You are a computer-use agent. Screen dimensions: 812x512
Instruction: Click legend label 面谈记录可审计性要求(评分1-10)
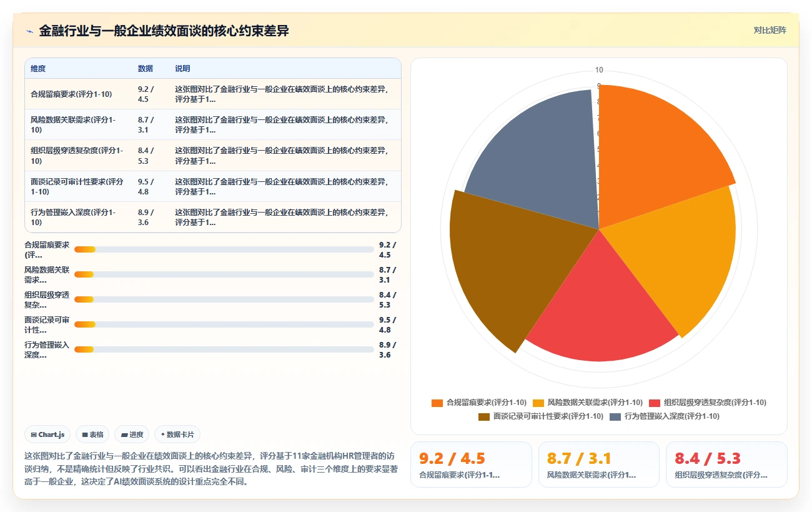point(548,416)
